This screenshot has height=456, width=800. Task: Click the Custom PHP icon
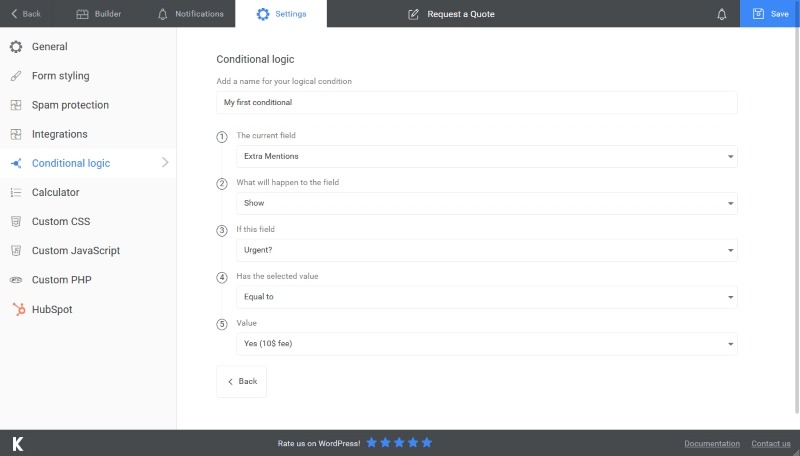[x=16, y=280]
